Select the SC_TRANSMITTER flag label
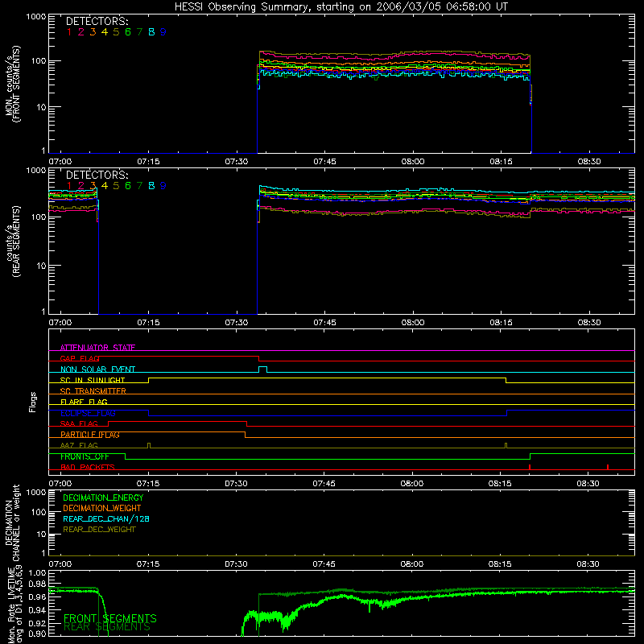 point(93,390)
